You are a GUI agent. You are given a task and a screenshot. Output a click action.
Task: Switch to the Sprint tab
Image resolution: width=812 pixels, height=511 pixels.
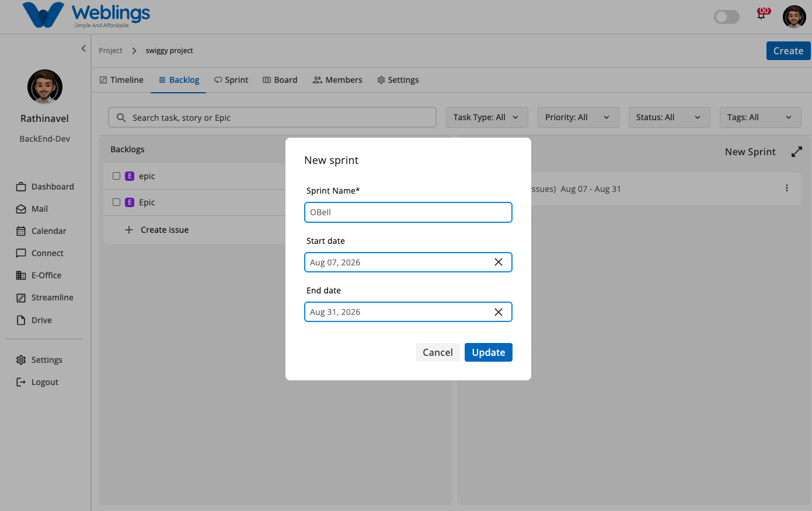(x=231, y=80)
